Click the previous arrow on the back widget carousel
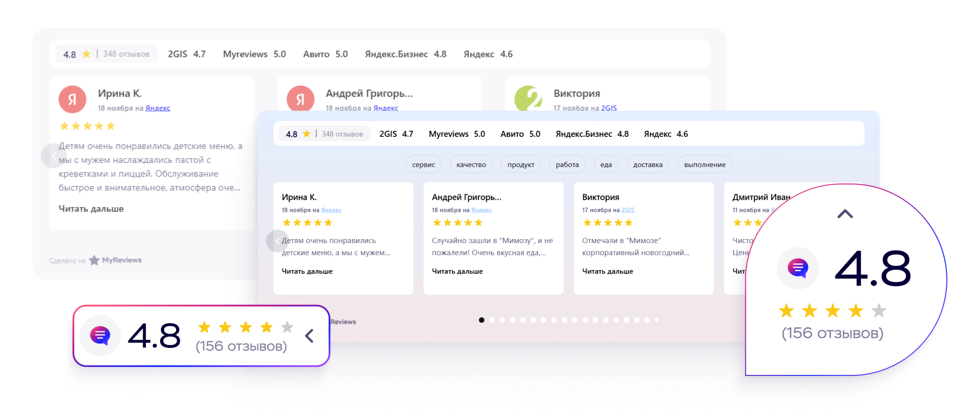The width and height of the screenshot is (980, 411). click(x=53, y=155)
